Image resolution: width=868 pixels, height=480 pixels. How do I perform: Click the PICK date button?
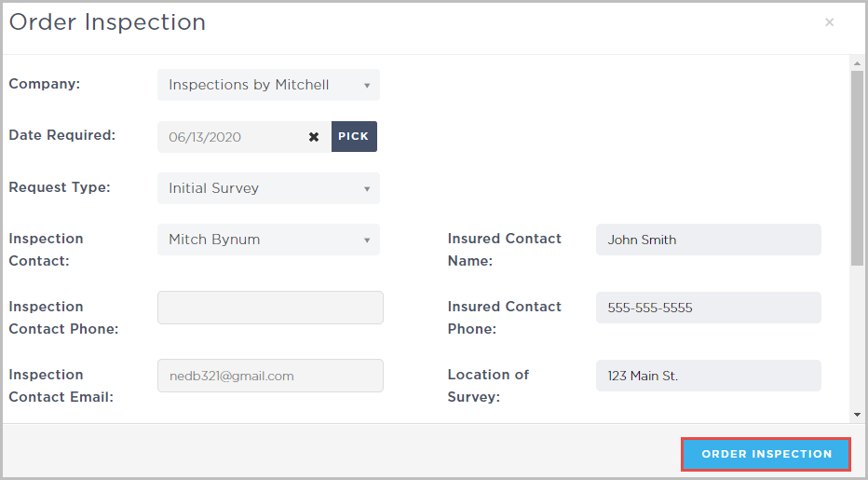[x=354, y=136]
